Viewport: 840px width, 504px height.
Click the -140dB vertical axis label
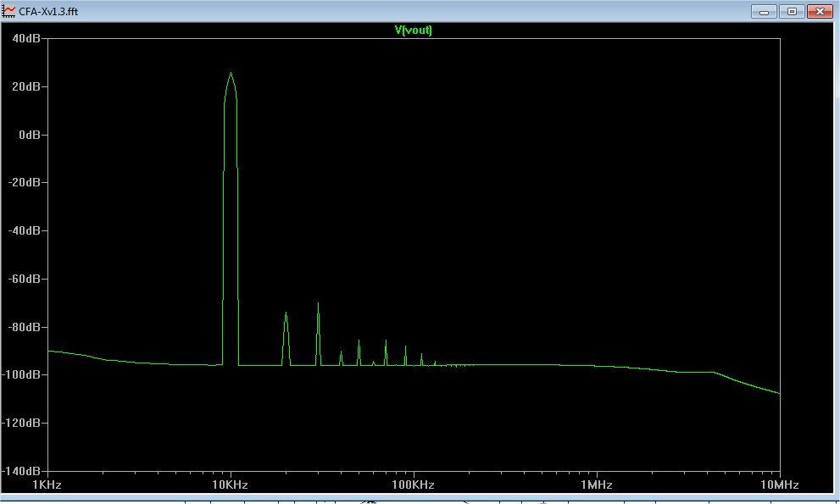[21, 471]
